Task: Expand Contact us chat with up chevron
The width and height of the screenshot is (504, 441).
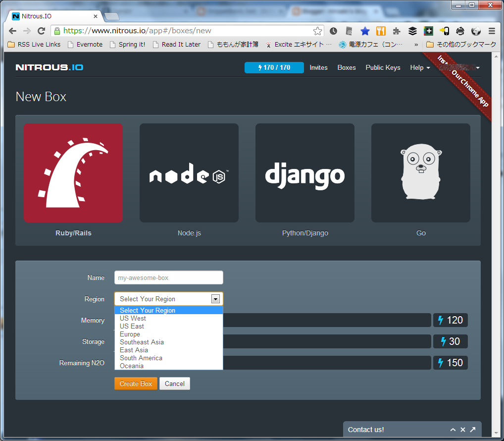Action: point(453,430)
